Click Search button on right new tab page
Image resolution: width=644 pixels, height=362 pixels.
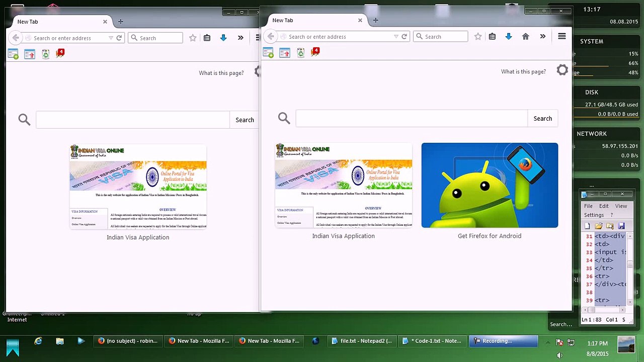tap(542, 119)
